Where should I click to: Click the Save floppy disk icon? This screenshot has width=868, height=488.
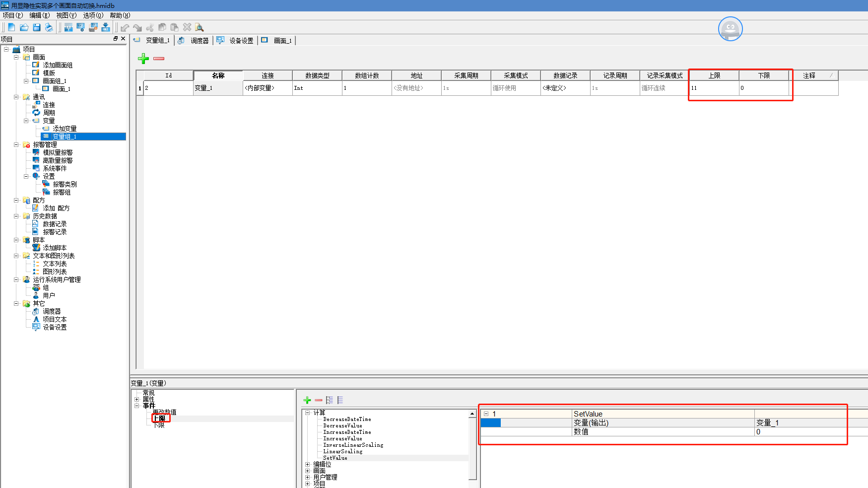(x=36, y=27)
